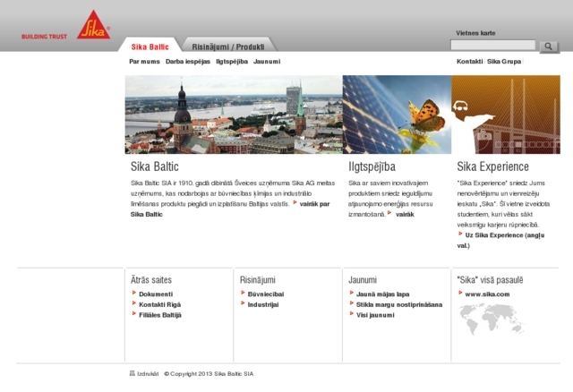This screenshot has height=392, width=573.
Task: Click the world map graphic
Action: [491, 320]
